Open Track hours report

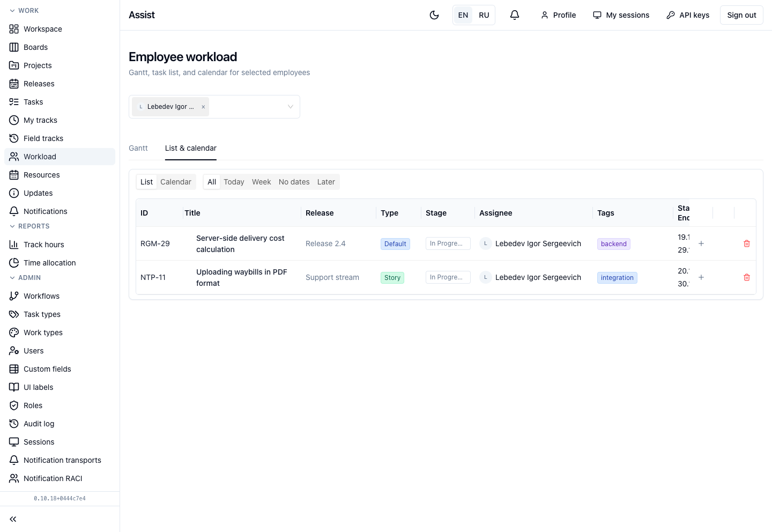60,245
